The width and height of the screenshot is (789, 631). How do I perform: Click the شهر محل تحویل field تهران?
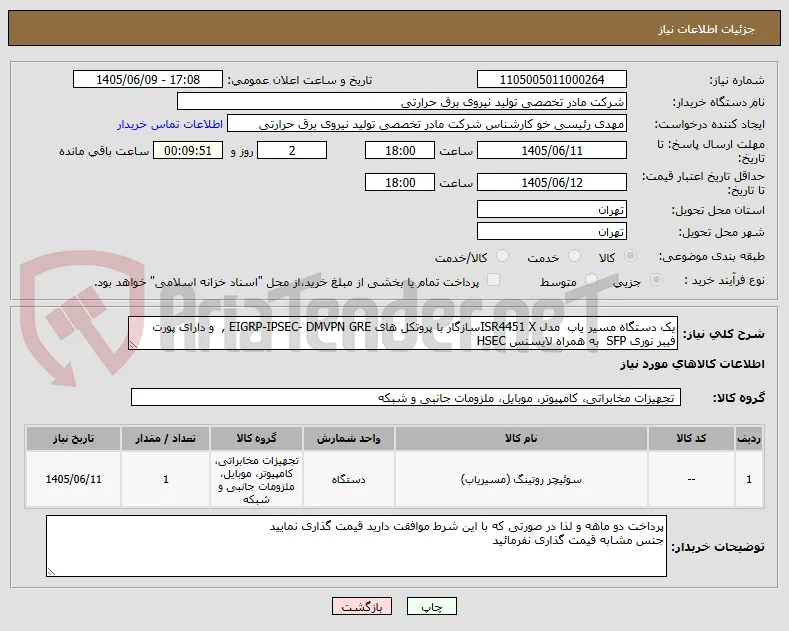pyautogui.click(x=551, y=231)
